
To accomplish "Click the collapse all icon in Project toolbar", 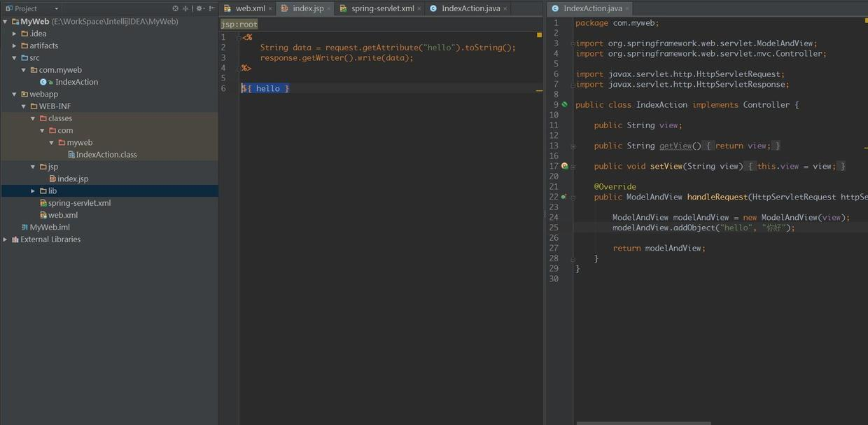I will [x=185, y=8].
